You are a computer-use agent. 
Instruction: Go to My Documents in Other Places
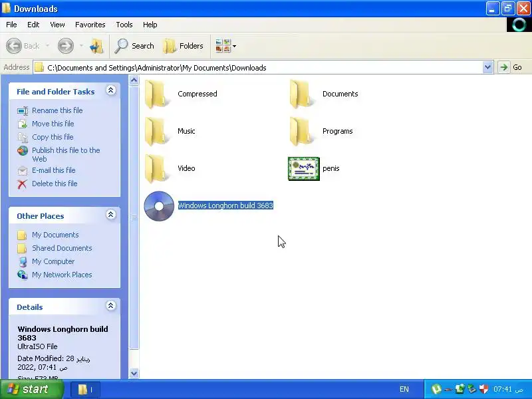click(55, 235)
